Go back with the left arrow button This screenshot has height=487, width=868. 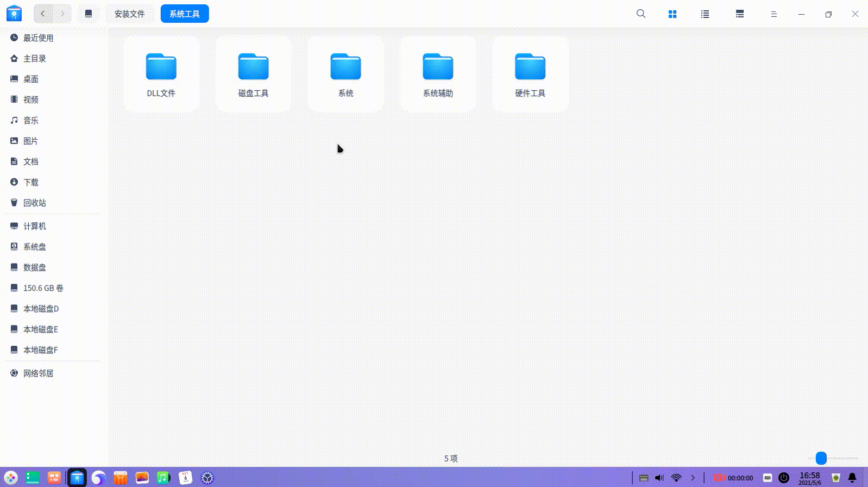coord(43,14)
